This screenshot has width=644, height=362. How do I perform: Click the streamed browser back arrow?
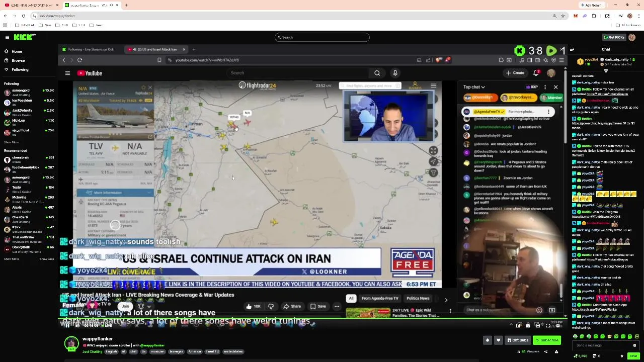[x=64, y=60]
